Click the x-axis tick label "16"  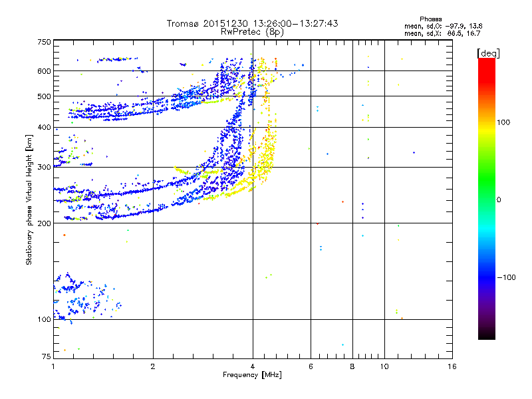pos(452,366)
